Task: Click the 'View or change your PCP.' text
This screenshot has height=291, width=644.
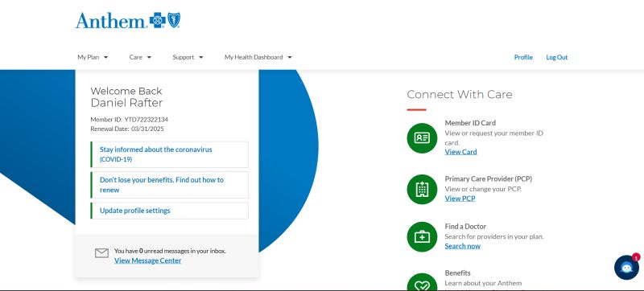Action: point(483,189)
